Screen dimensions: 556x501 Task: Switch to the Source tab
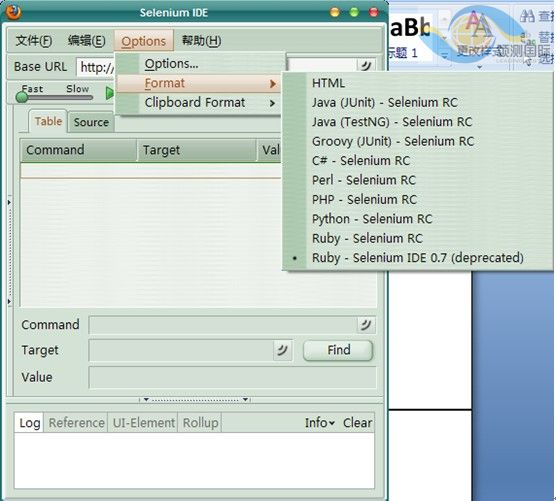[91, 122]
